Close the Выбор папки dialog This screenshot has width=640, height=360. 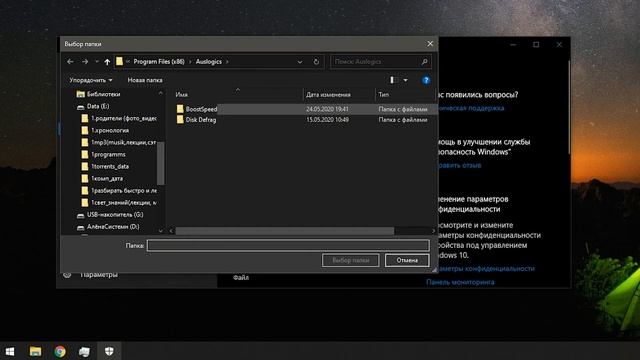point(430,44)
